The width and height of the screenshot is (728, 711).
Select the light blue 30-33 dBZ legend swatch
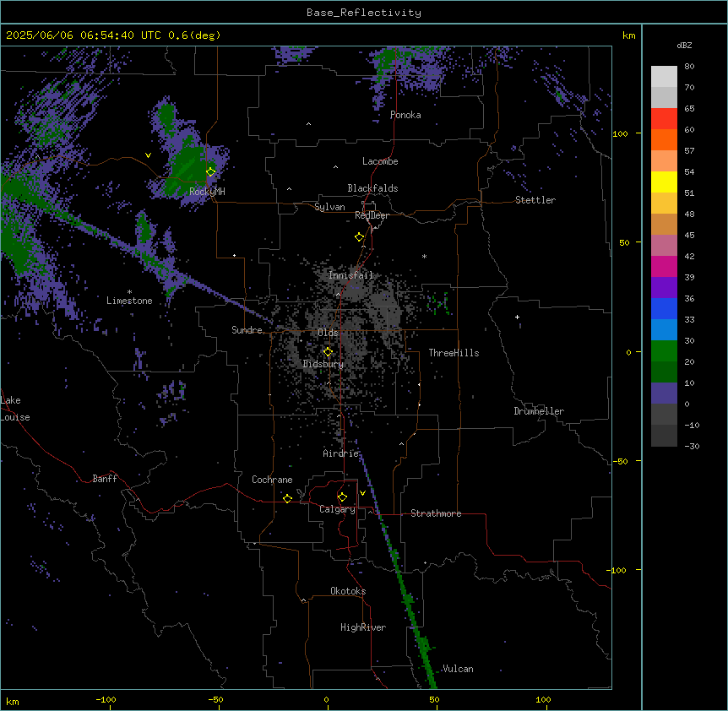click(664, 330)
